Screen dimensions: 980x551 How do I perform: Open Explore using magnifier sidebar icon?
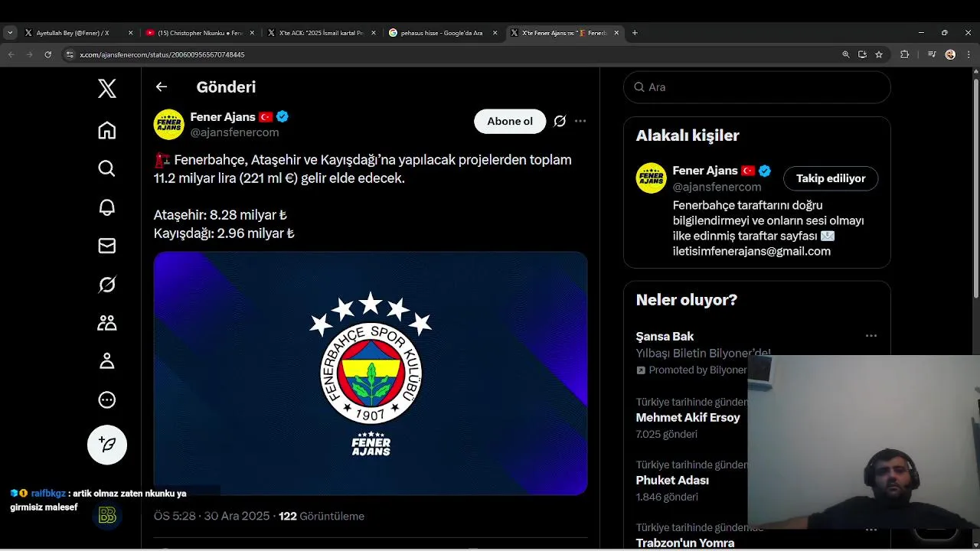tap(107, 168)
